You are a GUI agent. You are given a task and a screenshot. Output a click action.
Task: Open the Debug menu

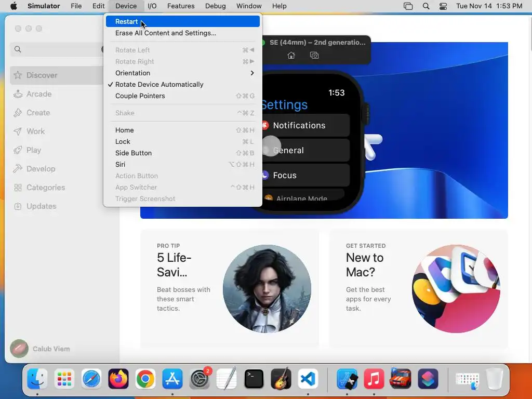point(216,6)
